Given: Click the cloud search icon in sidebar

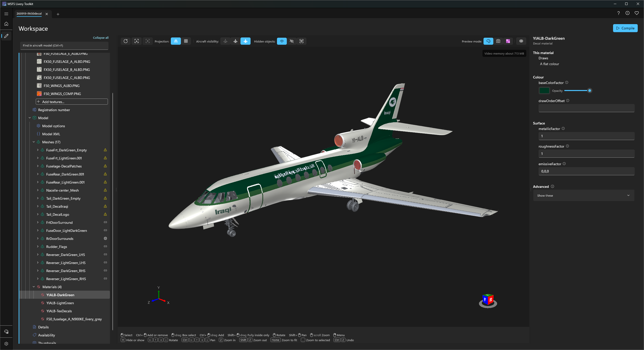Looking at the screenshot, I should 6,331.
